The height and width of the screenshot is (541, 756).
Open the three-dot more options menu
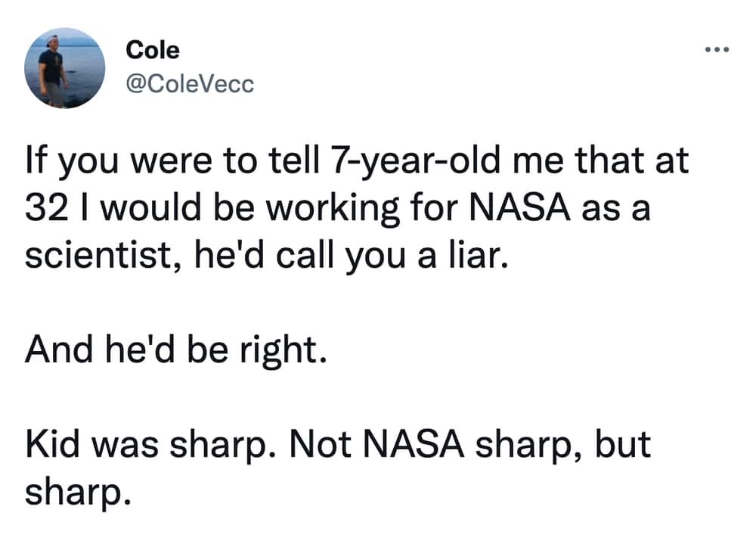click(x=715, y=51)
